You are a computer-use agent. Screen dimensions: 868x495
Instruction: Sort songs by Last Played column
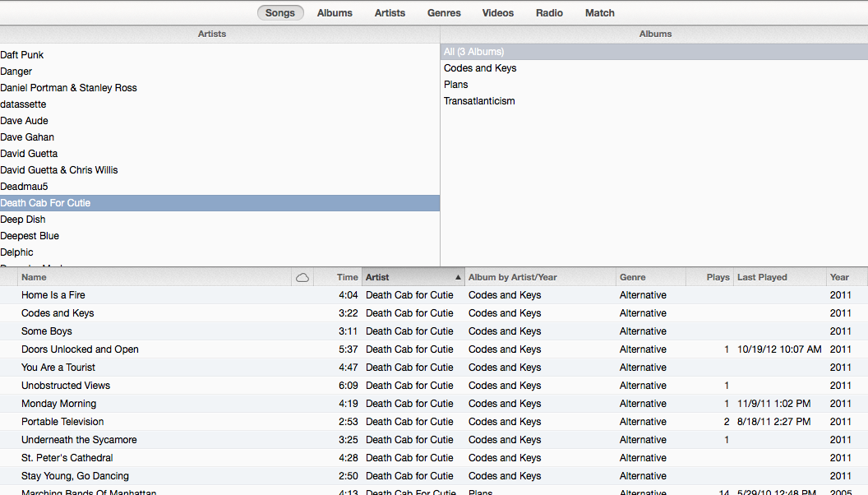coord(779,277)
